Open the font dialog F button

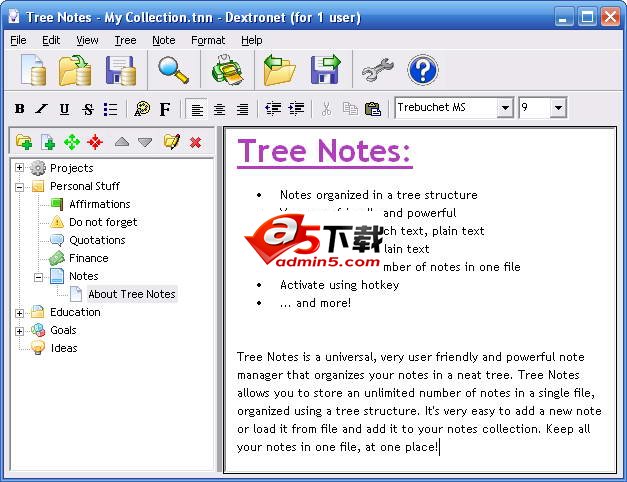pos(165,108)
